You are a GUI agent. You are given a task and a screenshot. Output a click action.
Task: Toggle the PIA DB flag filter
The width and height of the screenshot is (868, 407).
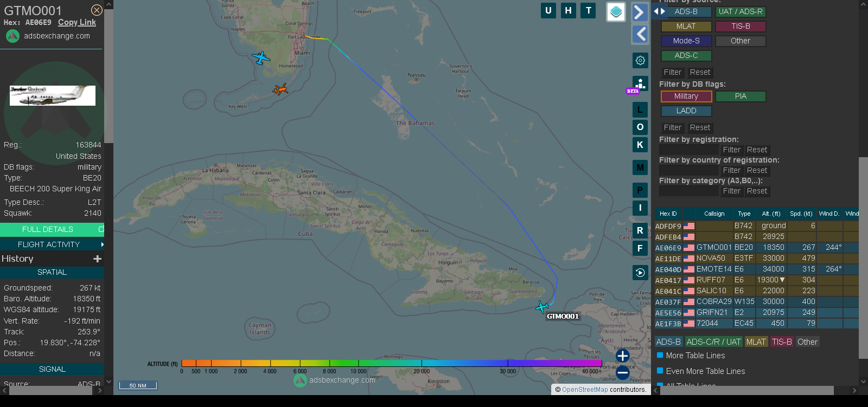pos(741,96)
